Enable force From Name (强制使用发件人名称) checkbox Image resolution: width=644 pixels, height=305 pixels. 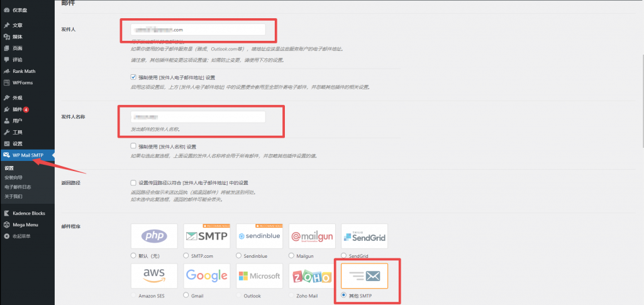click(133, 146)
